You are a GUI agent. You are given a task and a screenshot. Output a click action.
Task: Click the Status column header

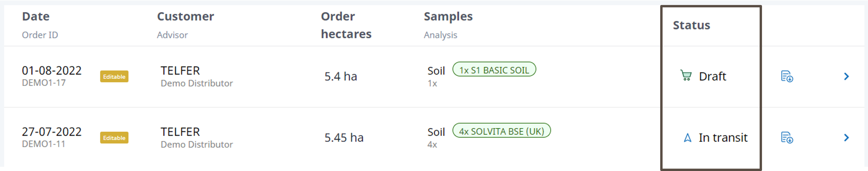click(692, 25)
